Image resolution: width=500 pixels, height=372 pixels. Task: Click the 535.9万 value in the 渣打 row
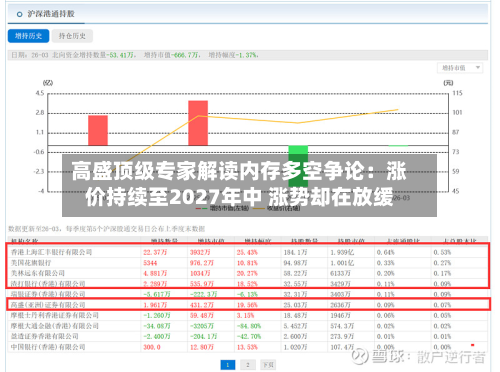pos(202,284)
